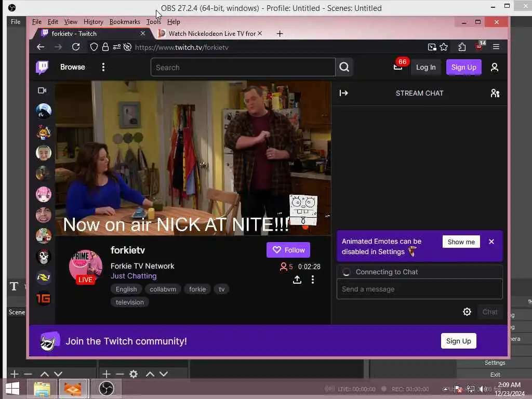The height and width of the screenshot is (399, 532).
Task: Open the browser extensions puzzle icon
Action: pos(462,47)
